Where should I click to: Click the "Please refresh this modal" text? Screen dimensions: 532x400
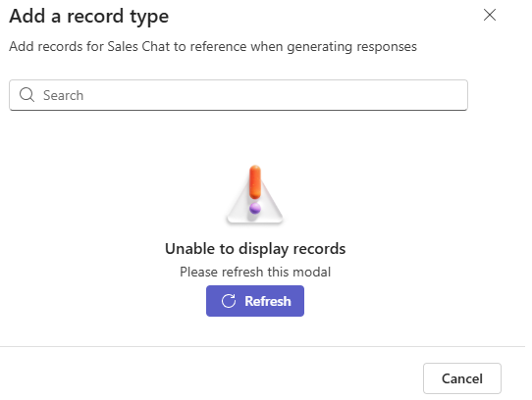pos(255,272)
